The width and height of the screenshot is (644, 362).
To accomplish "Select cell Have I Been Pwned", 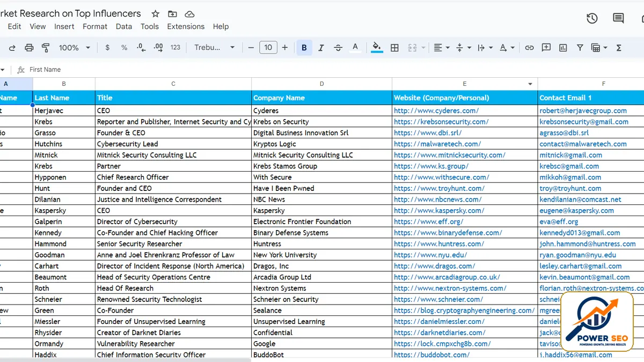I will (321, 188).
